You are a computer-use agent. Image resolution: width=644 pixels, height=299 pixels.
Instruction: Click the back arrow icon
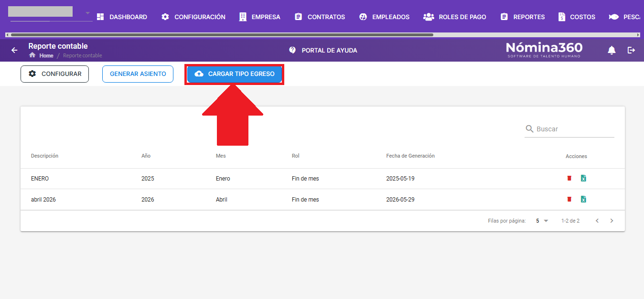[14, 50]
